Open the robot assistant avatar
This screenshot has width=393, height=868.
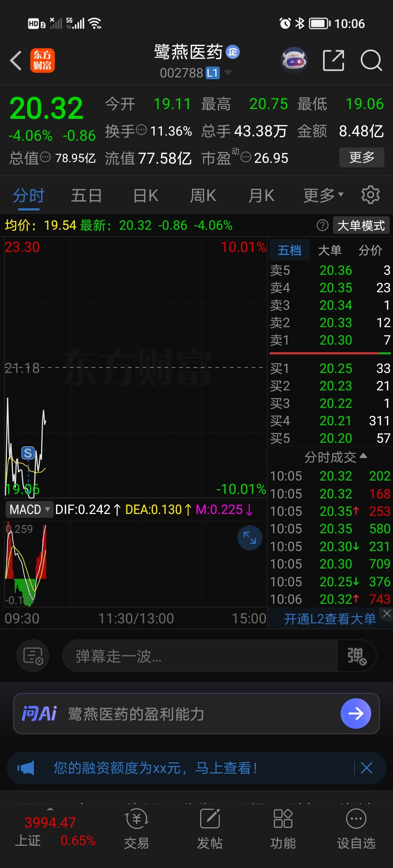click(x=294, y=60)
